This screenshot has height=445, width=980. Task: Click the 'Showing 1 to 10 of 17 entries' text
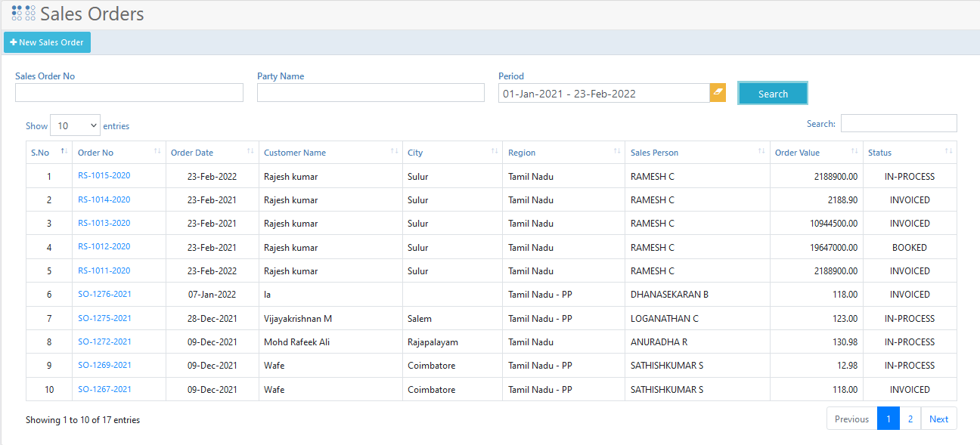(82, 420)
